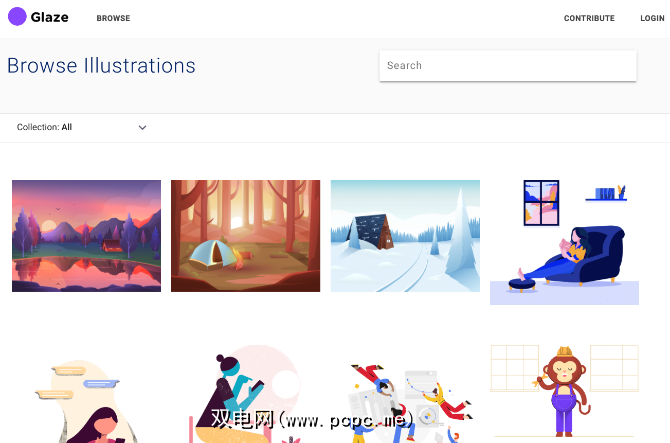
Task: Open the Contribute page
Action: pos(589,18)
